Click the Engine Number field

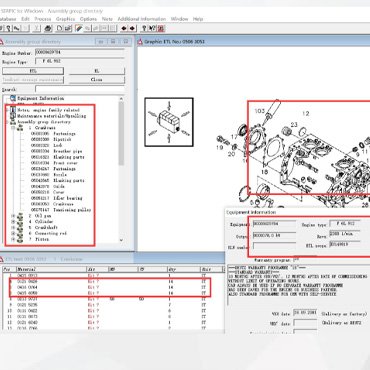pyautogui.click(x=80, y=53)
